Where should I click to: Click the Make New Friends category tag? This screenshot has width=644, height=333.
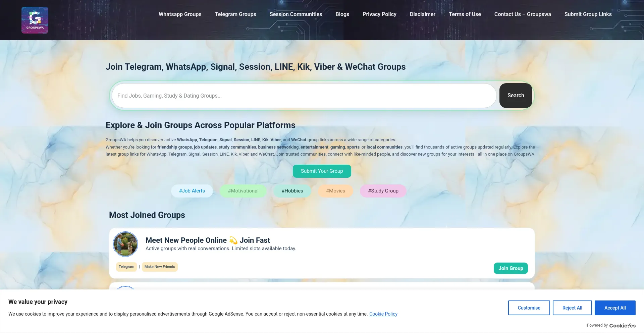coord(160,267)
